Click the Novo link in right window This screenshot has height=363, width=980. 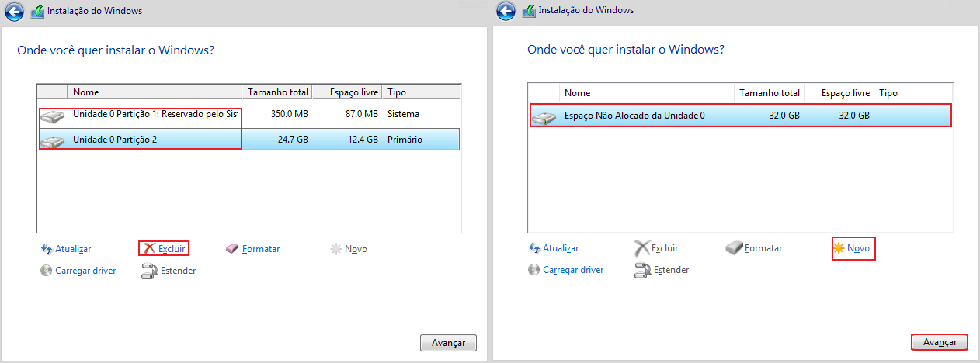tap(858, 248)
